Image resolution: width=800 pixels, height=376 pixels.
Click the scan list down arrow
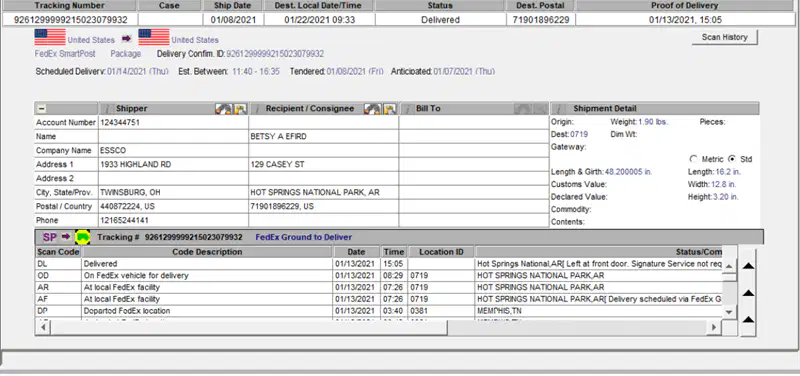729,311
